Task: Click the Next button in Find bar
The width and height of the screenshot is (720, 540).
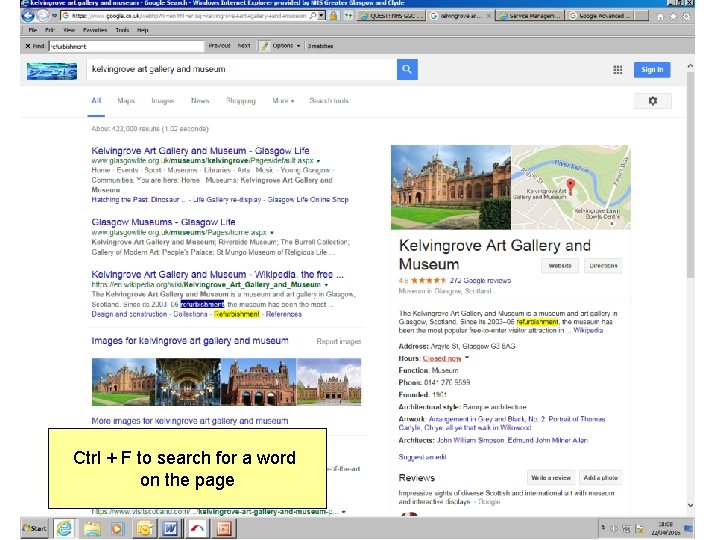Action: click(244, 46)
